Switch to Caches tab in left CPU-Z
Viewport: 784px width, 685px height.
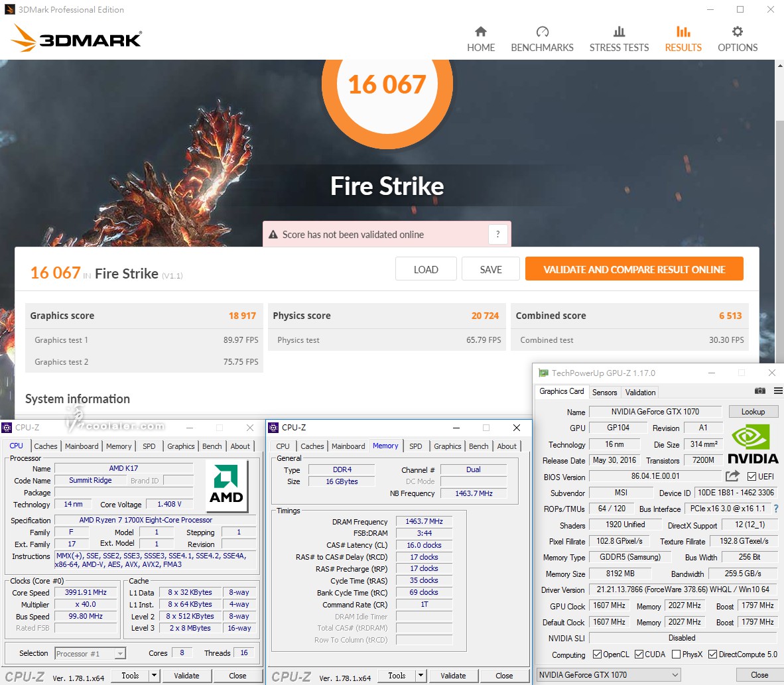click(x=46, y=446)
